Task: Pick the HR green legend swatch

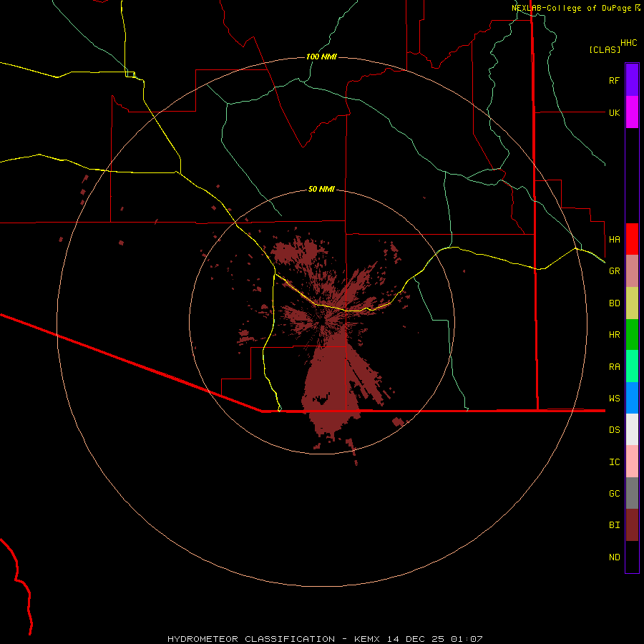Action: [x=632, y=335]
